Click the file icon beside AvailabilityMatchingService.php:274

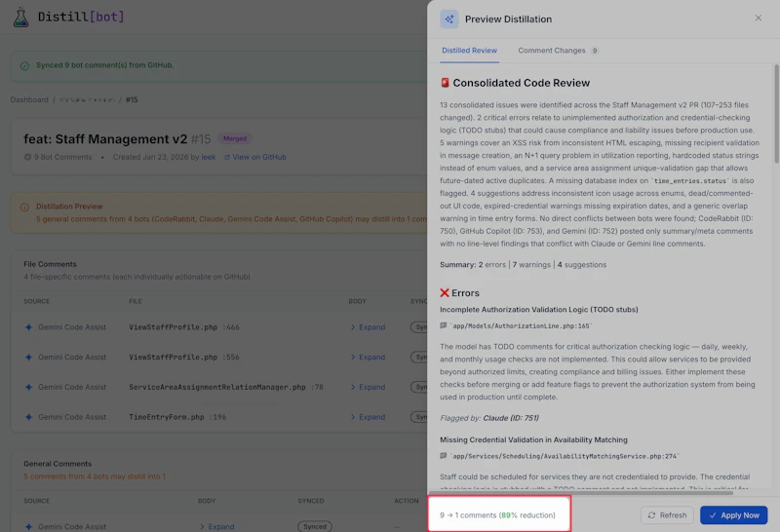[x=444, y=456]
